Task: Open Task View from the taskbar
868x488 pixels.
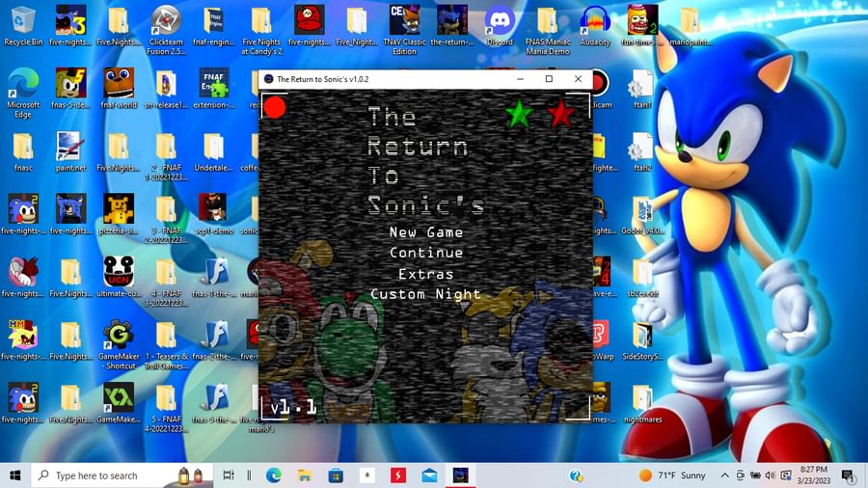Action: (228, 475)
